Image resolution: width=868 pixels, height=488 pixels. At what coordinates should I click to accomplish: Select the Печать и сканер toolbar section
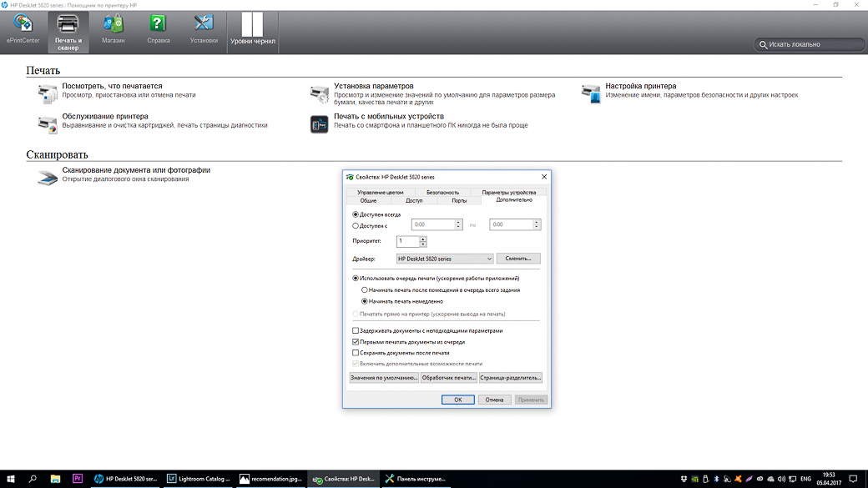click(68, 32)
